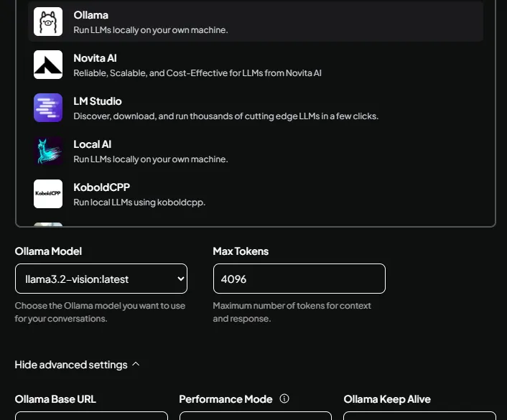Click the Performance Mode info icon
The width and height of the screenshot is (507, 420).
(x=284, y=398)
